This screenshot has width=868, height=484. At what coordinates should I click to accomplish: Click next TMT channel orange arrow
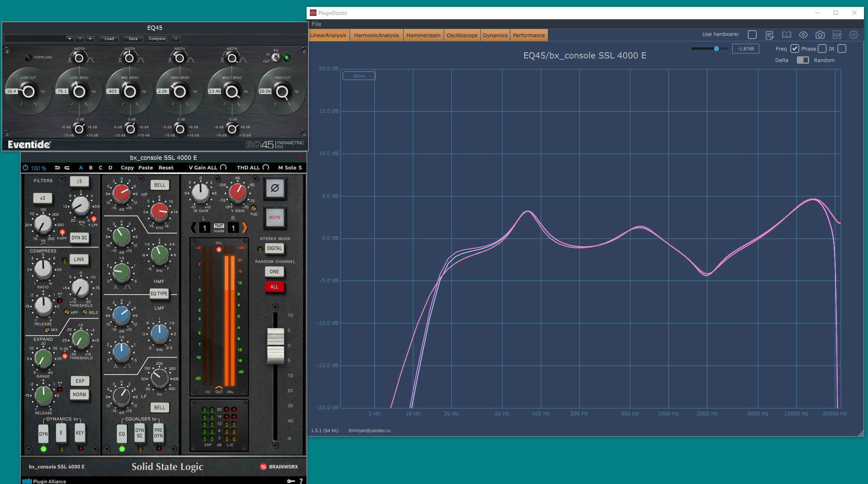pyautogui.click(x=244, y=228)
